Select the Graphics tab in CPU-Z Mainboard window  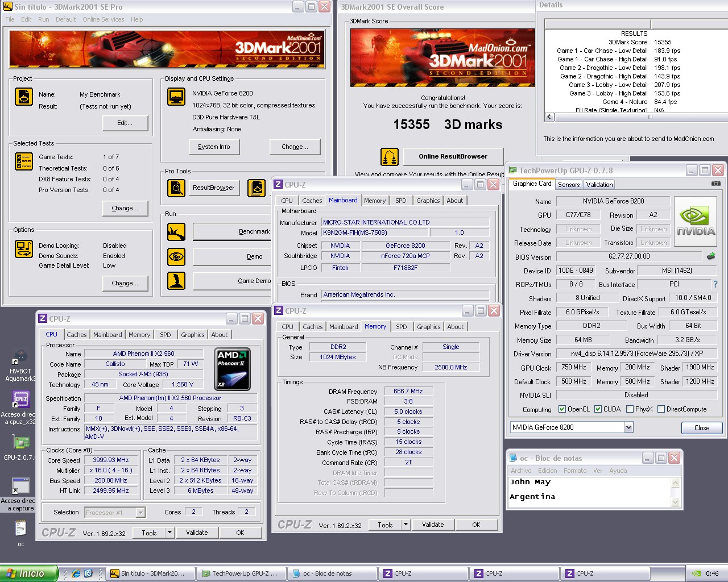428,201
